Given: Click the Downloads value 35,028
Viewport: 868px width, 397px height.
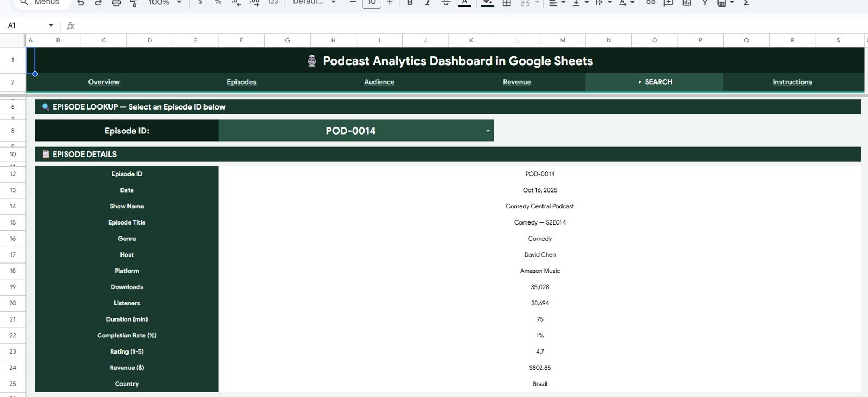Looking at the screenshot, I should pyautogui.click(x=540, y=287).
